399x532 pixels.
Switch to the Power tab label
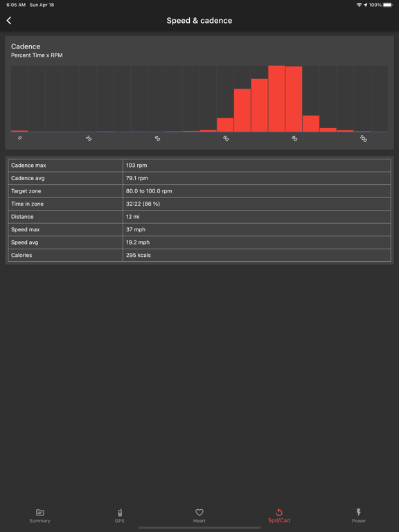click(x=359, y=521)
